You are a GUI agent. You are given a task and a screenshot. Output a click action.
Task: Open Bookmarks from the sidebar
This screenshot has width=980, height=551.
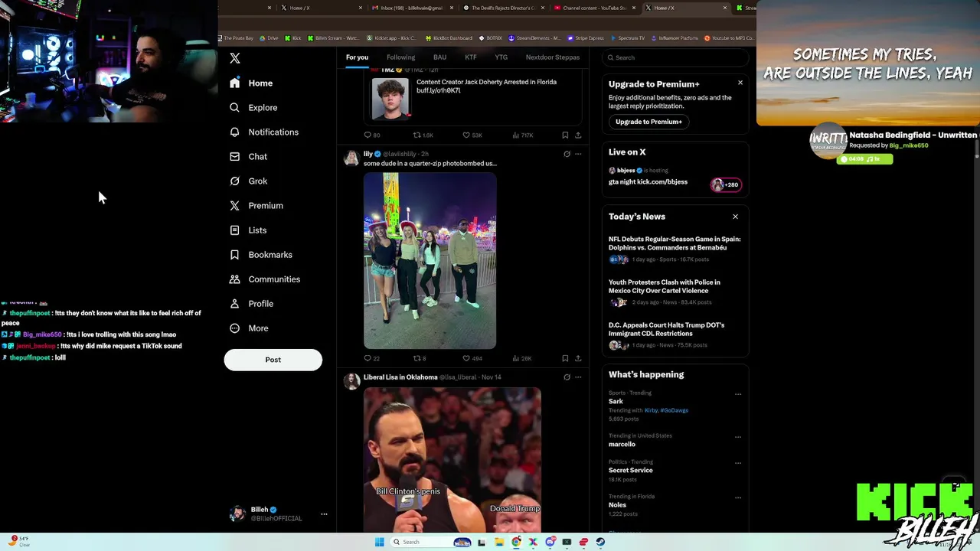tap(261, 254)
